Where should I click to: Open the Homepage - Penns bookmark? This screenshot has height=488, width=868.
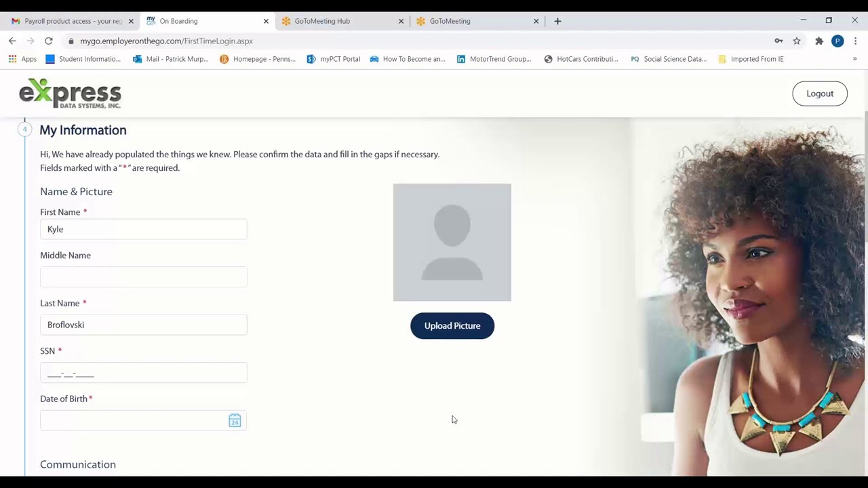pyautogui.click(x=258, y=59)
